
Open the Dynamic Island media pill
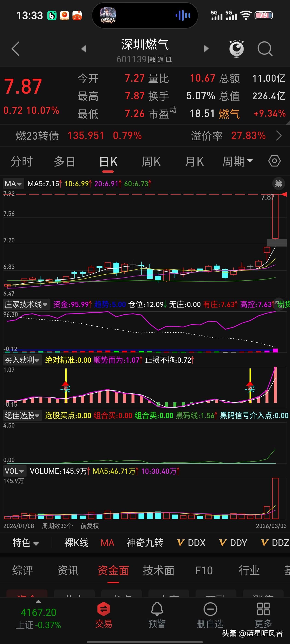pyautogui.click(x=145, y=15)
